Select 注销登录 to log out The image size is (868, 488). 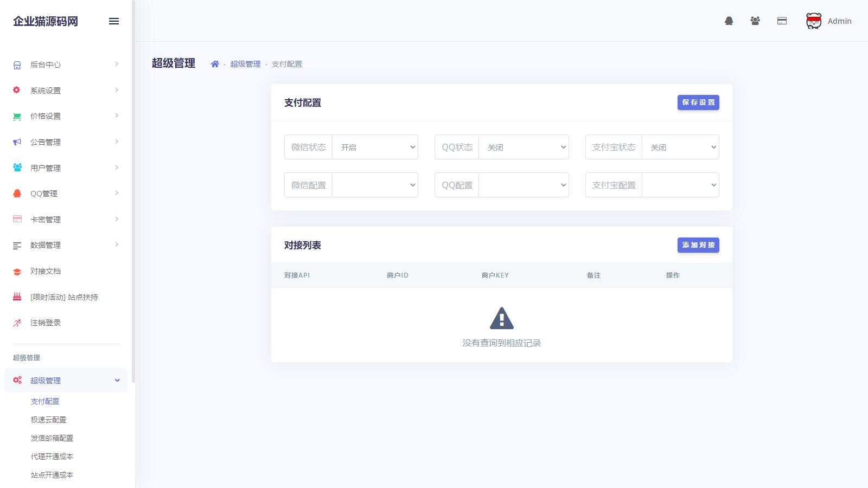click(x=66, y=323)
